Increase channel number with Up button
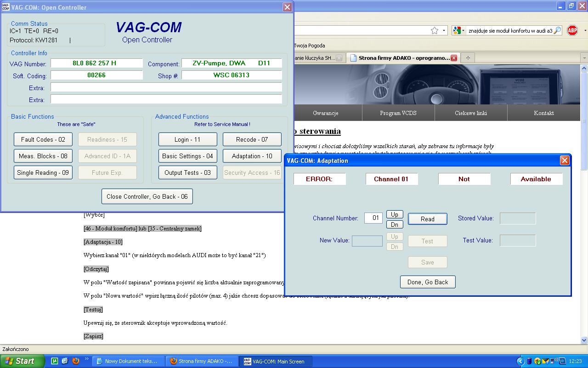588x368 pixels. click(x=395, y=214)
